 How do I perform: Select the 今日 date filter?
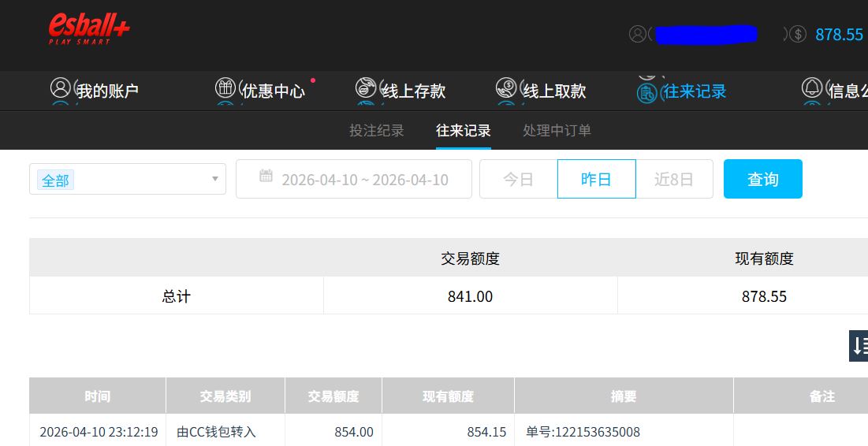518,179
